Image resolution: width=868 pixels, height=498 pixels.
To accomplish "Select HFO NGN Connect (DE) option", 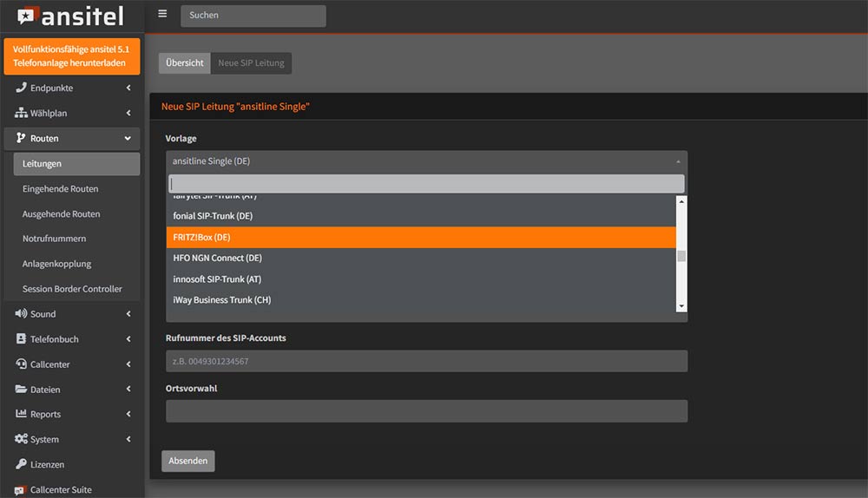I will click(421, 258).
